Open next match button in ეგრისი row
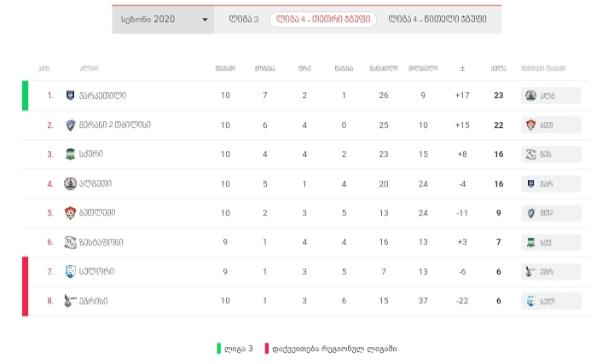 [551, 301]
